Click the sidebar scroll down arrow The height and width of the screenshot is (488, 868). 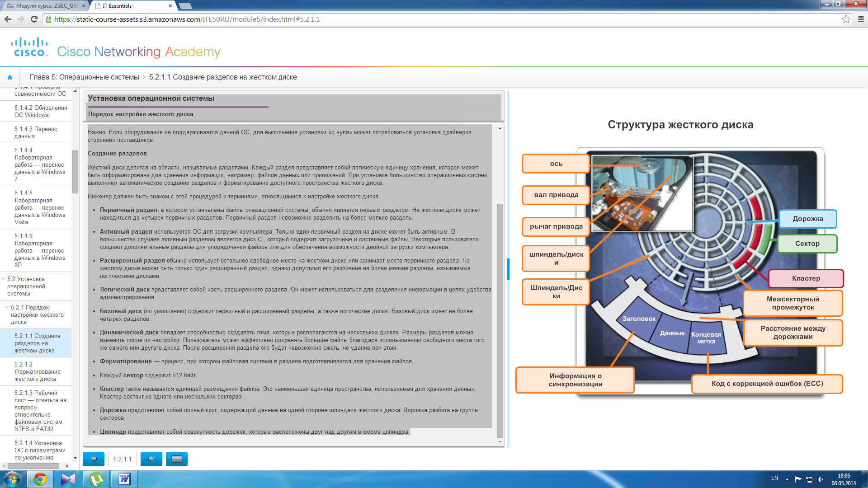(75, 458)
